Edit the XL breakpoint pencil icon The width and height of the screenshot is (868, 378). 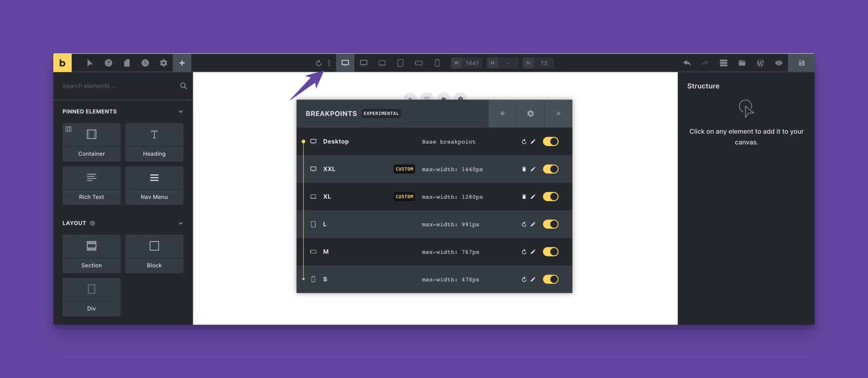pyautogui.click(x=533, y=197)
